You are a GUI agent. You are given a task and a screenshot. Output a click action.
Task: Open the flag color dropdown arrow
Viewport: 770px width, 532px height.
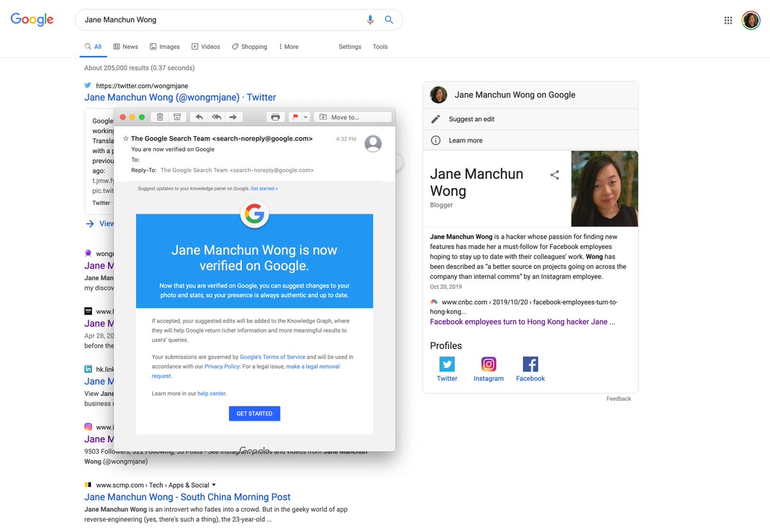(x=306, y=117)
